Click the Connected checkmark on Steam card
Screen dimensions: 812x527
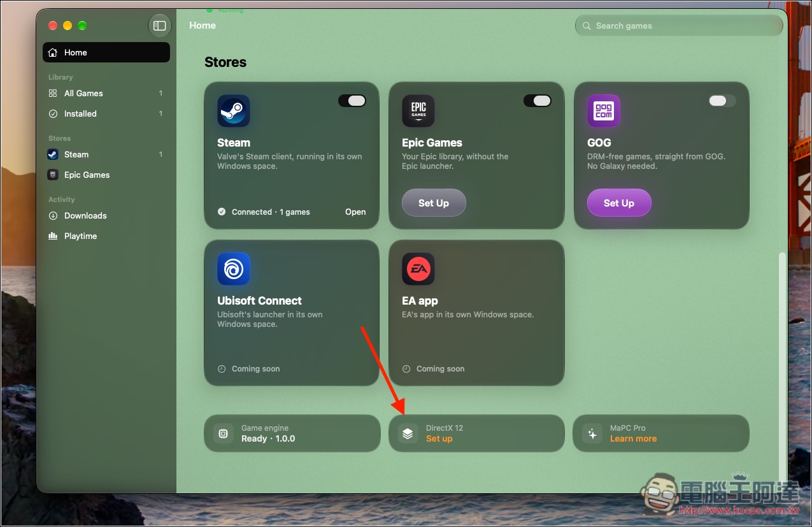(222, 212)
